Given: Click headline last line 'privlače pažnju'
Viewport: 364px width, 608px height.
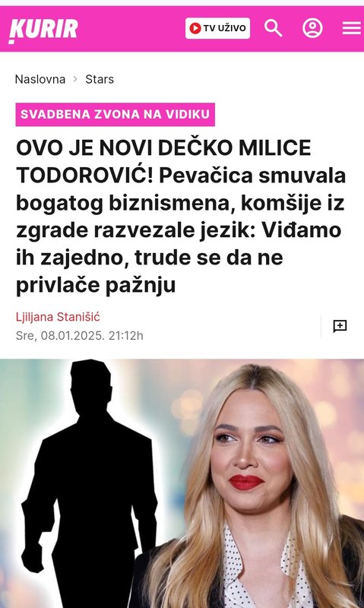Looking at the screenshot, I should pos(96,286).
